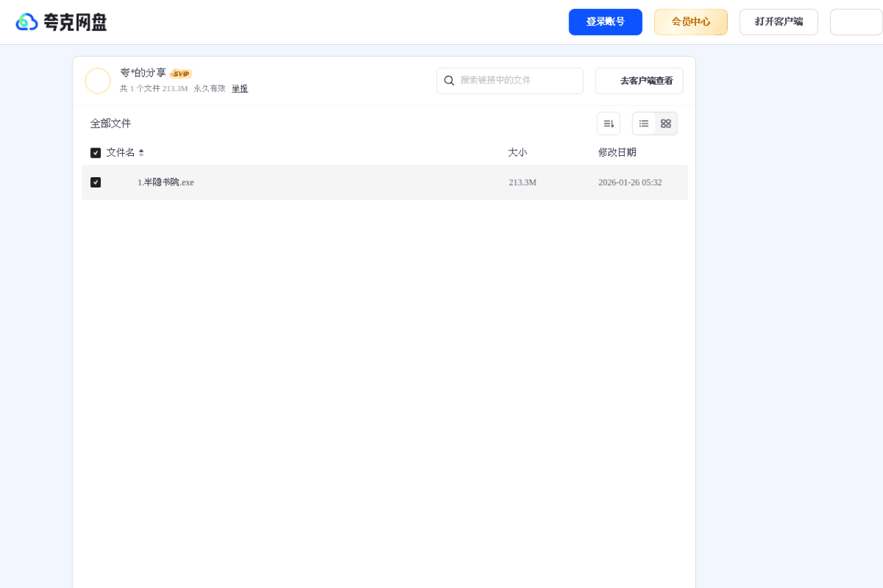Click the magnifier icon in the search box
The image size is (883, 588).
(450, 81)
